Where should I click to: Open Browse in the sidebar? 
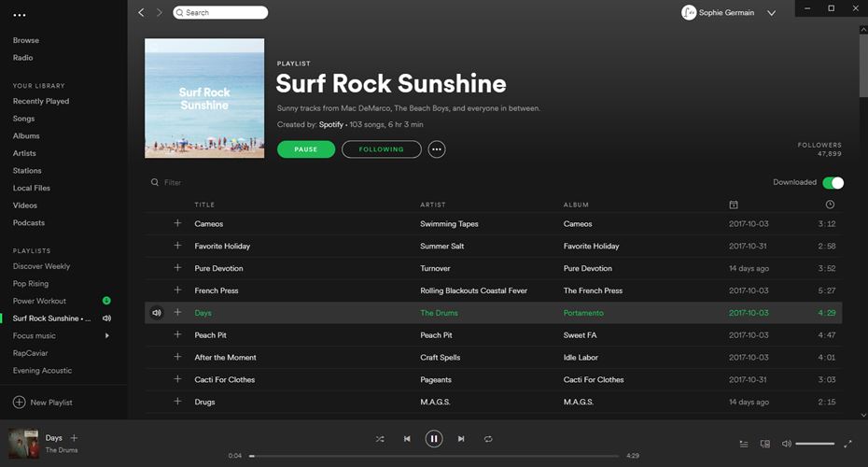coord(26,40)
